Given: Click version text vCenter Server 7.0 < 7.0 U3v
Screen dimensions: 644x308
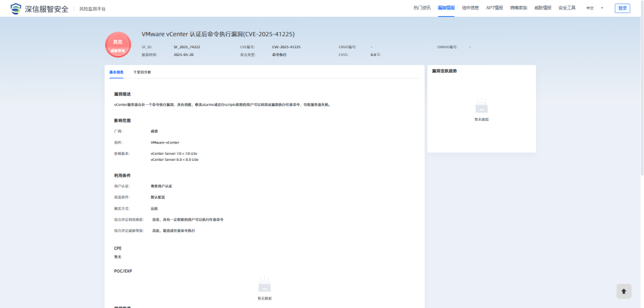Looking at the screenshot, I should (174, 153).
